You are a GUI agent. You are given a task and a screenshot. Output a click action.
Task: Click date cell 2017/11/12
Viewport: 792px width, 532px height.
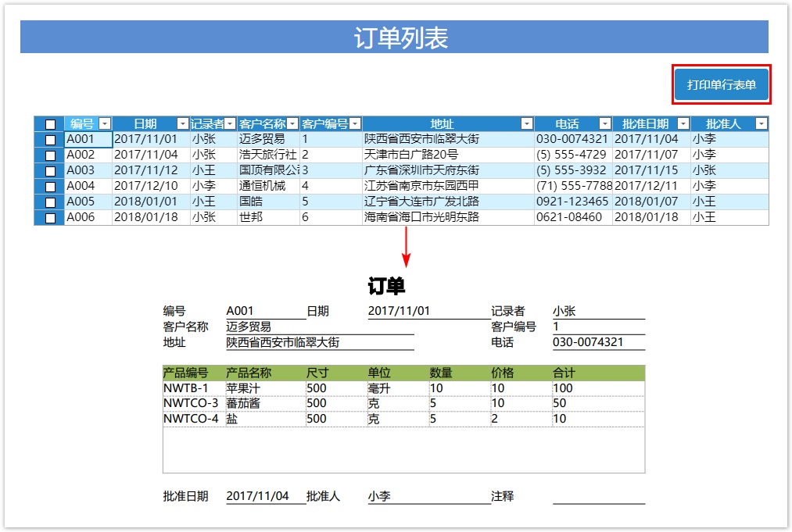[151, 170]
